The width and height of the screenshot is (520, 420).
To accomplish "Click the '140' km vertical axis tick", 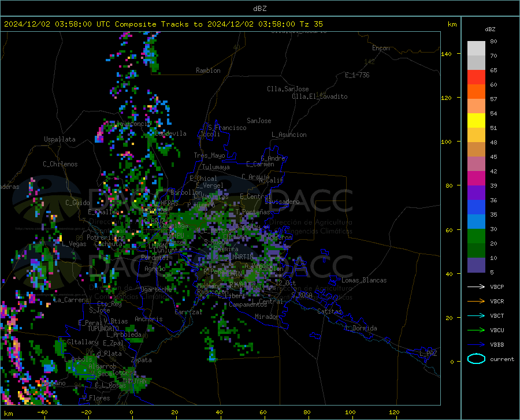I will pyautogui.click(x=446, y=54).
